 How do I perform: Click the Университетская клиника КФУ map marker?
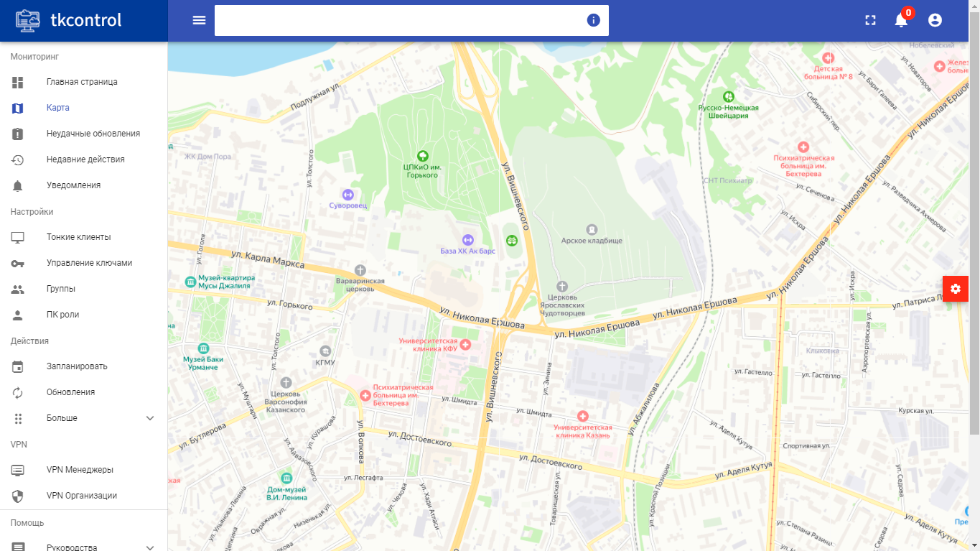pyautogui.click(x=465, y=345)
